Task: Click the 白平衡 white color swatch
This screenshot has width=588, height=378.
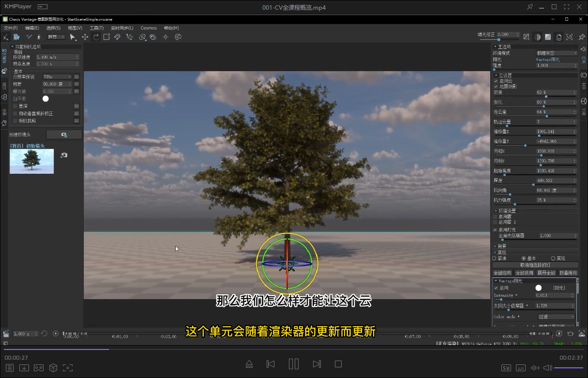Action: (x=45, y=99)
